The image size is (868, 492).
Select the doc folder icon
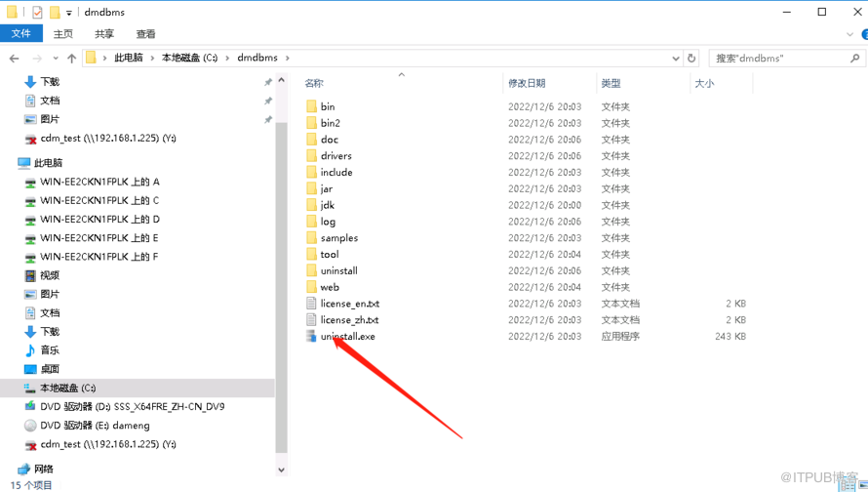(x=312, y=139)
